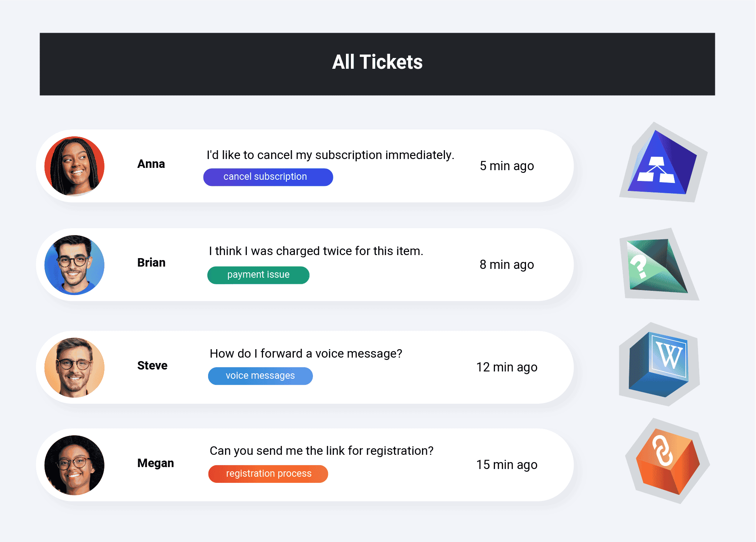756x542 pixels.
Task: Click the orange chain link cube icon
Action: pos(667,461)
